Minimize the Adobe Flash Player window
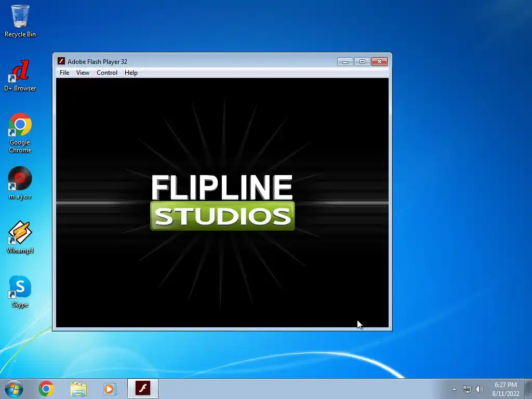Screen dimensions: 532x399 (x=345, y=61)
